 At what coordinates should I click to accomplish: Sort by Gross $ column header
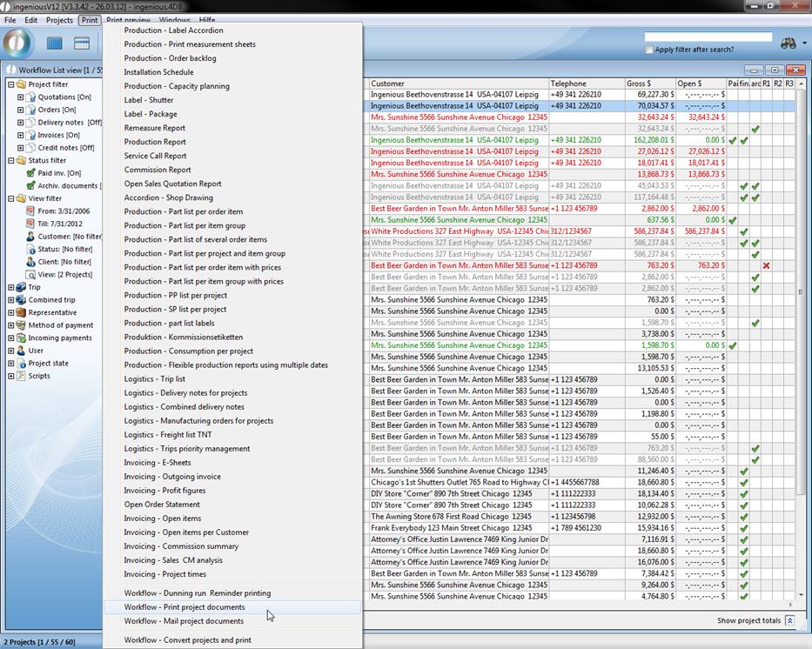(638, 84)
